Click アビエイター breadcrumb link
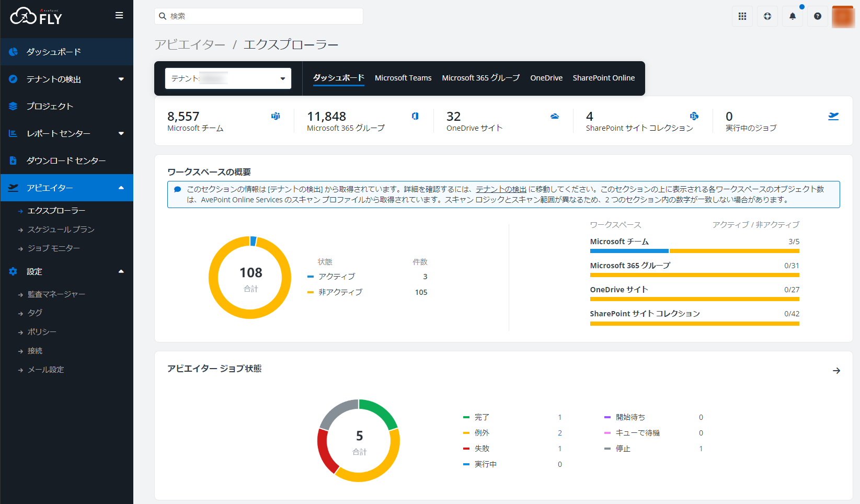Screen dimensions: 860x504 click(190, 44)
